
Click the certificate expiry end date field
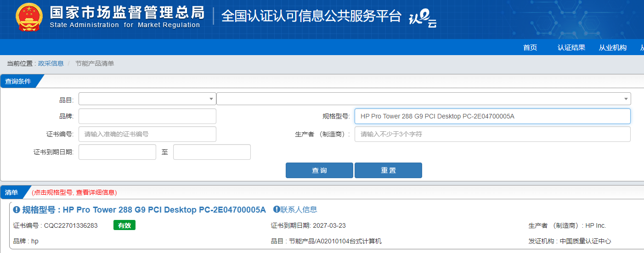coord(212,152)
